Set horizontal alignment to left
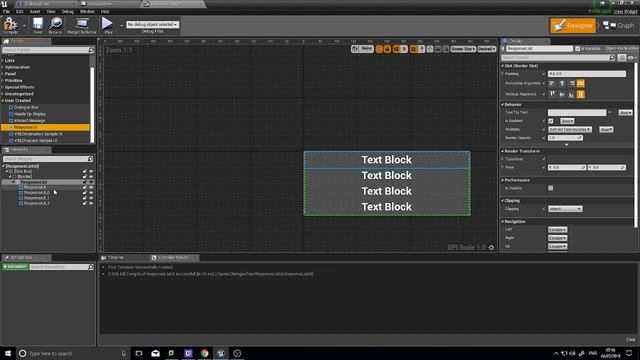Screen dimensions: 640x360 (552, 83)
